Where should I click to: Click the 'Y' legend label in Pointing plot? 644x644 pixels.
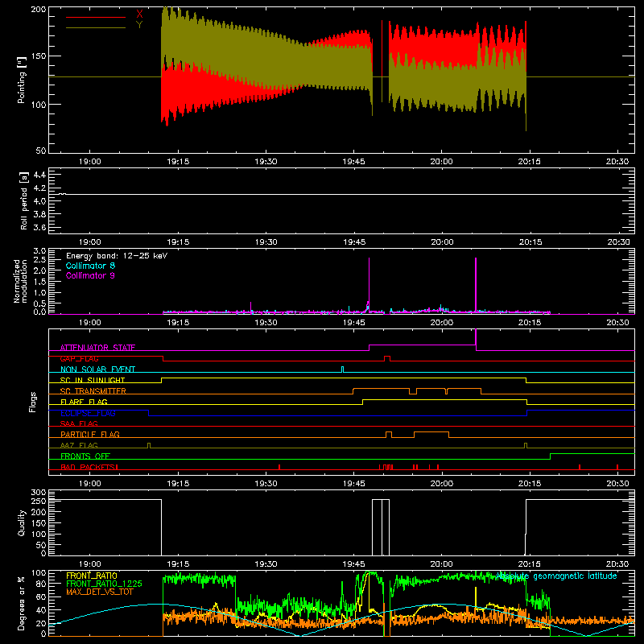point(139,25)
